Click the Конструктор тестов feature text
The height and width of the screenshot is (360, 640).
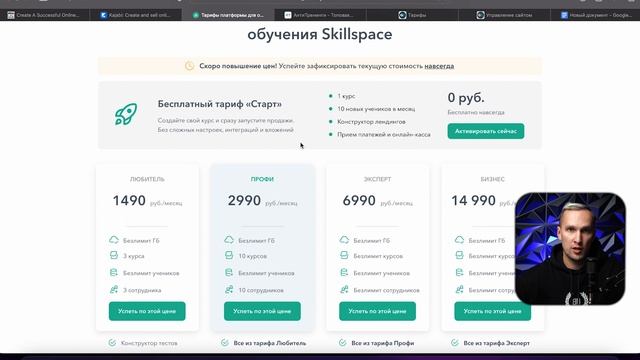coord(149,343)
